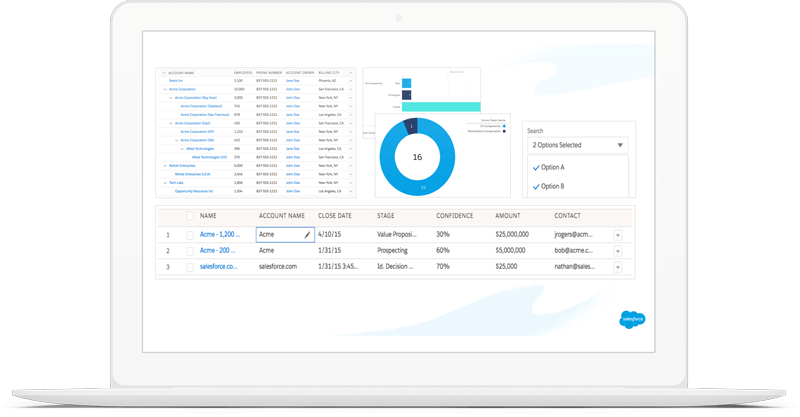The image size is (800, 417).
Task: Click the Acme account name input cell
Action: (x=278, y=235)
